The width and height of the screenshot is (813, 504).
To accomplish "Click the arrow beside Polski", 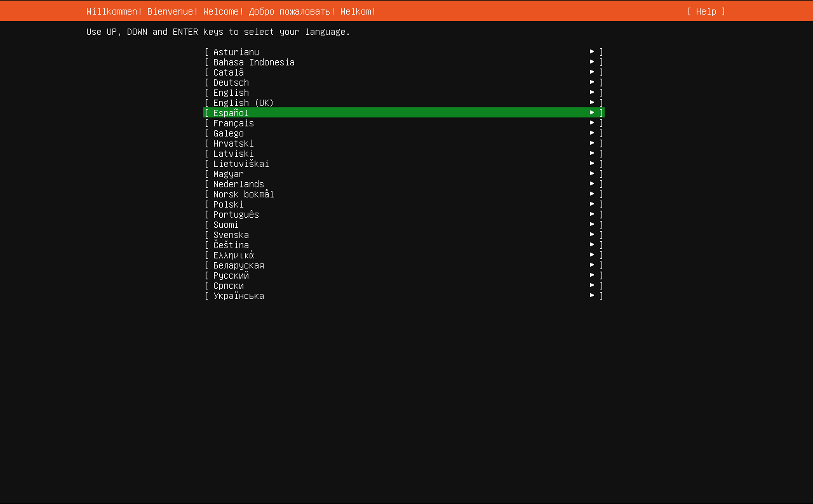I will coord(592,204).
